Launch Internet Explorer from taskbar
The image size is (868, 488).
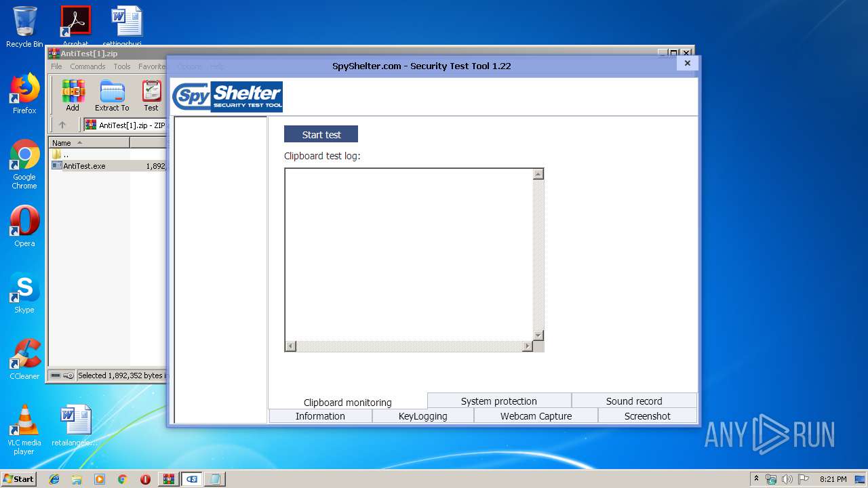(54, 479)
